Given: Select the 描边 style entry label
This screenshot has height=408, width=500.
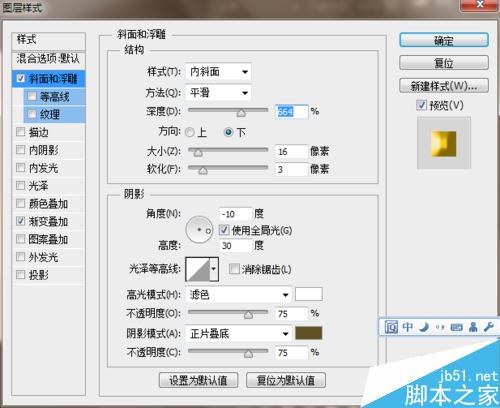Looking at the screenshot, I should tap(39, 132).
